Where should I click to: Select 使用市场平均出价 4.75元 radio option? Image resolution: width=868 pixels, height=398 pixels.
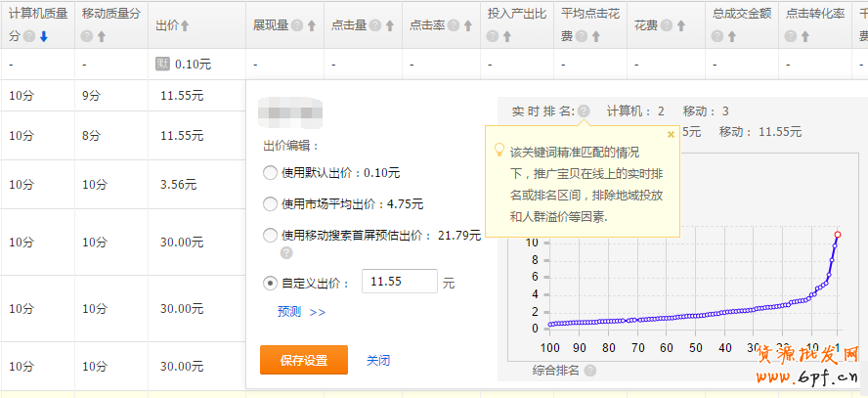(x=271, y=204)
